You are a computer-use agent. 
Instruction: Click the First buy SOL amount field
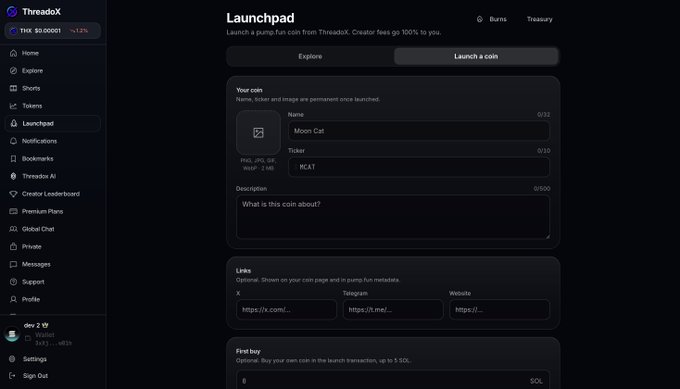pyautogui.click(x=393, y=380)
